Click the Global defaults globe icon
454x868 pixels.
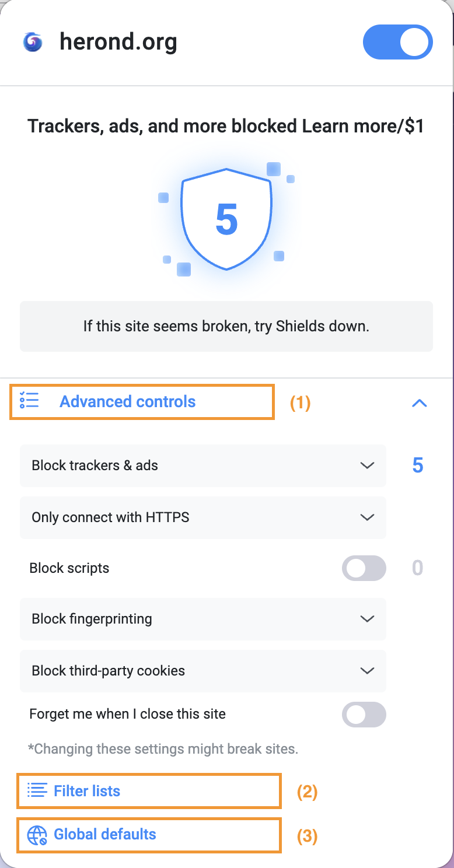[37, 835]
